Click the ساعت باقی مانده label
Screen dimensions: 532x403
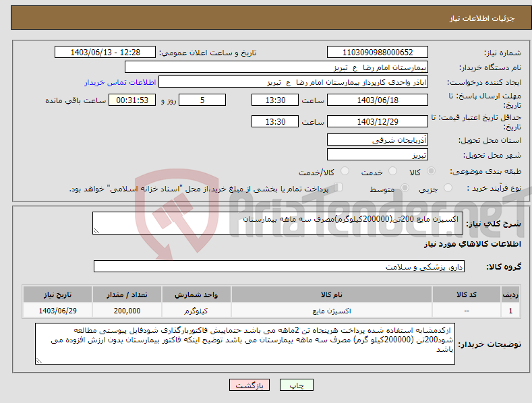point(76,100)
